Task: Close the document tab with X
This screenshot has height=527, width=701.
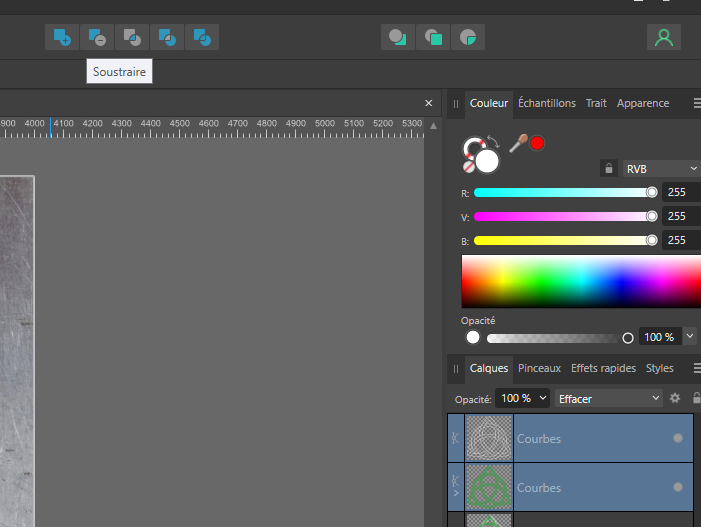Action: coord(429,103)
